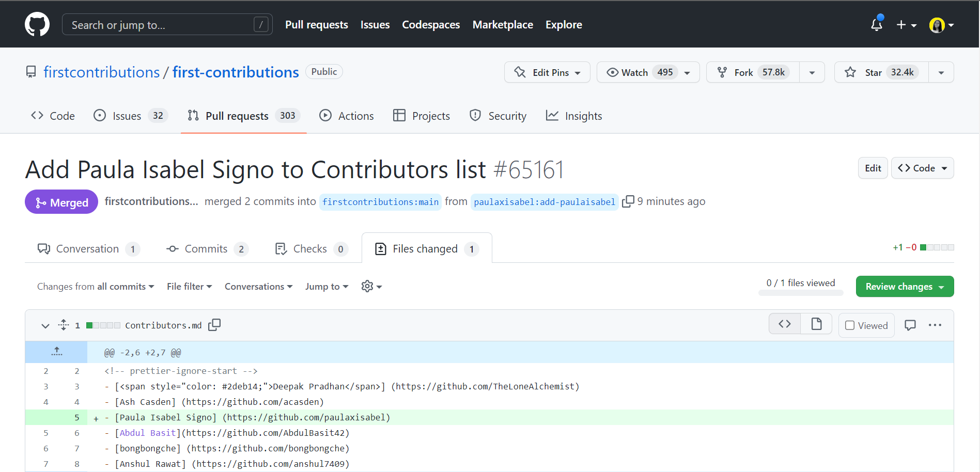The width and height of the screenshot is (980, 472).
Task: Switch to the repository Pull requests tab
Action: click(x=244, y=116)
